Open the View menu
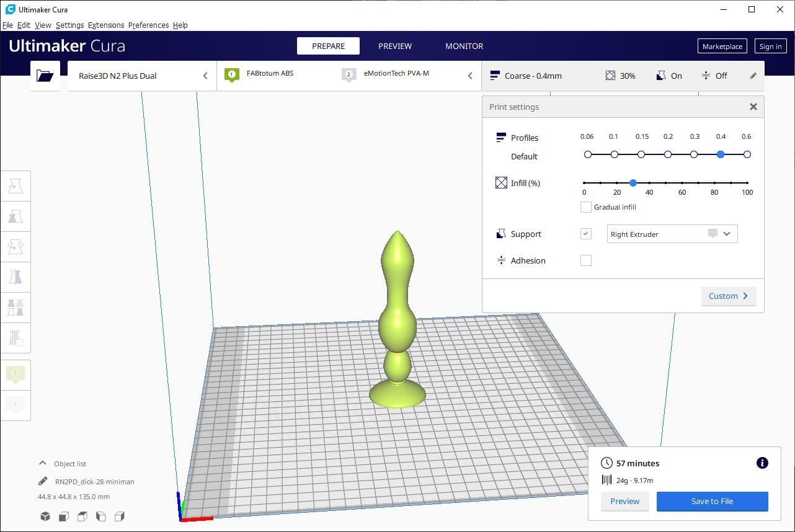Viewport: 795px width, 532px height. pos(43,25)
